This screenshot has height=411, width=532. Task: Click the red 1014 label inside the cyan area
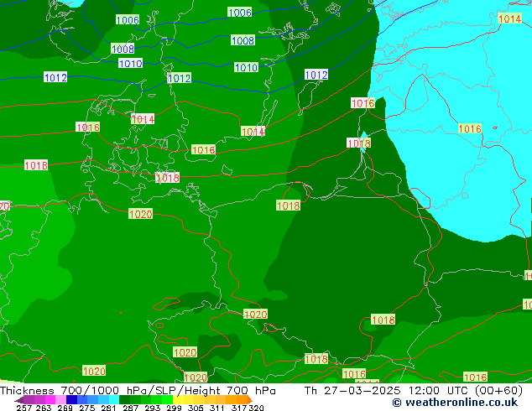509,18
